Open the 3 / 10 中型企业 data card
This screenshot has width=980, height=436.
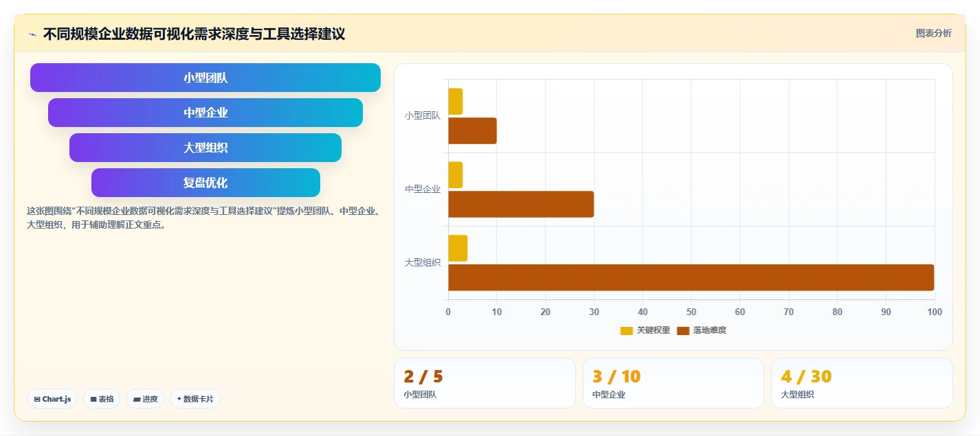tap(673, 383)
